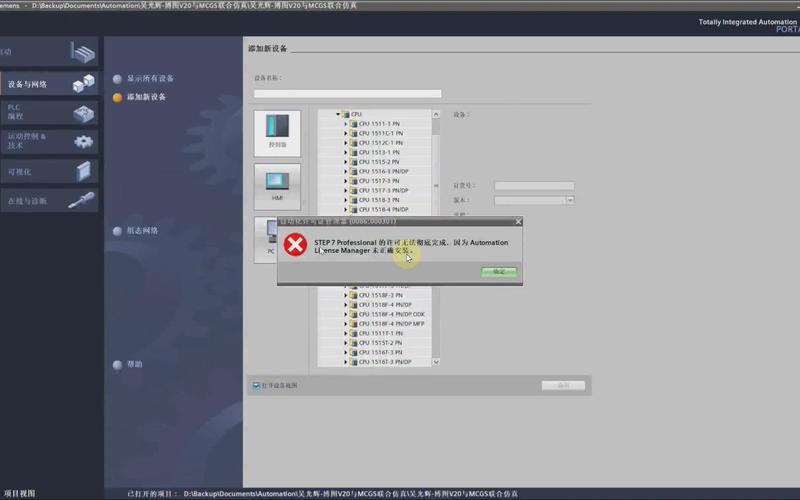The width and height of the screenshot is (800, 500).
Task: Select the 设备与网络 portal section
Action: (x=48, y=84)
